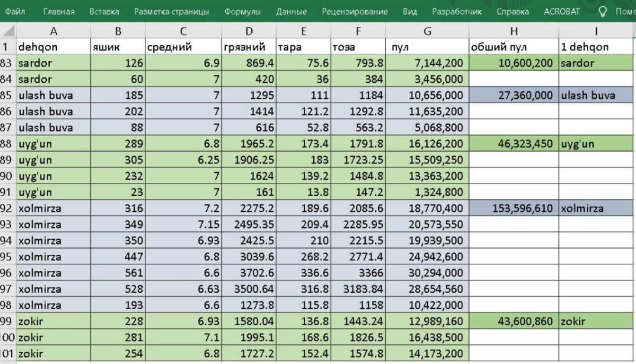The height and width of the screenshot is (364, 636).
Task: Click the cell with value 7.15
Action: click(183, 225)
